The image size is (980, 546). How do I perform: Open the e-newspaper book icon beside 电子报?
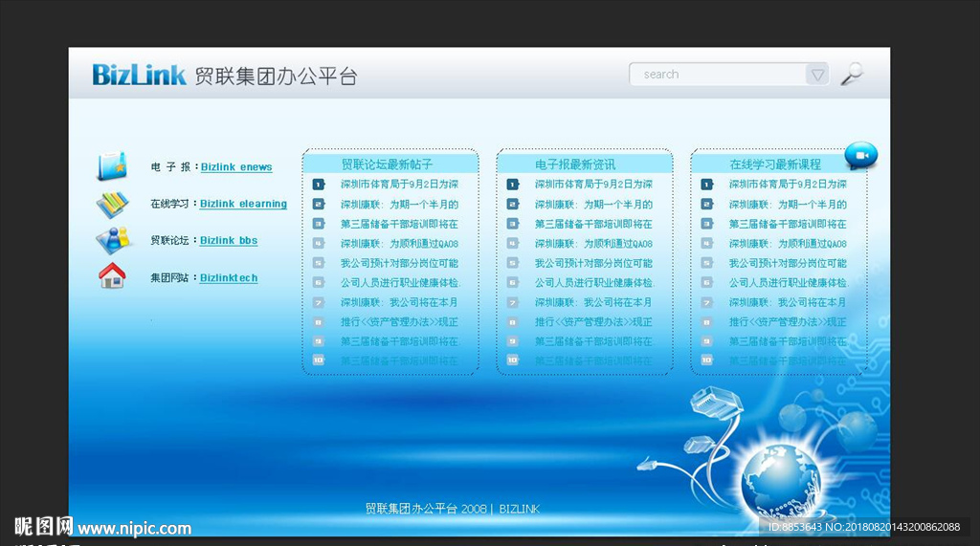coord(113,165)
